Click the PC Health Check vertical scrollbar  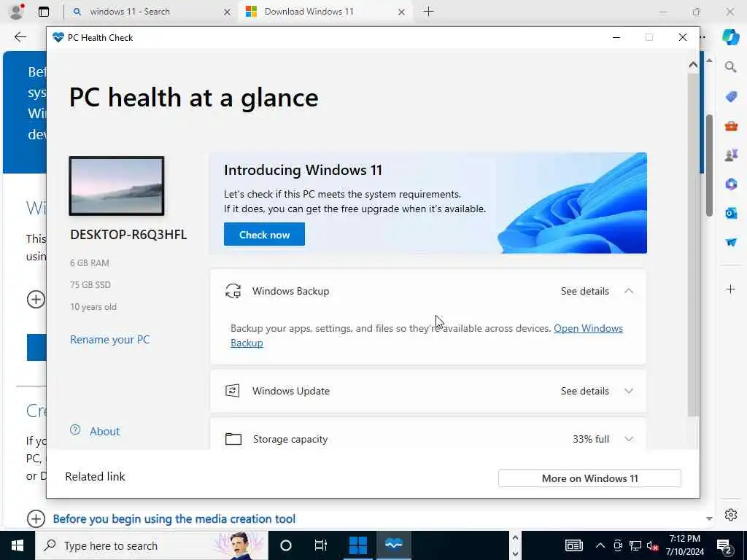point(693,245)
